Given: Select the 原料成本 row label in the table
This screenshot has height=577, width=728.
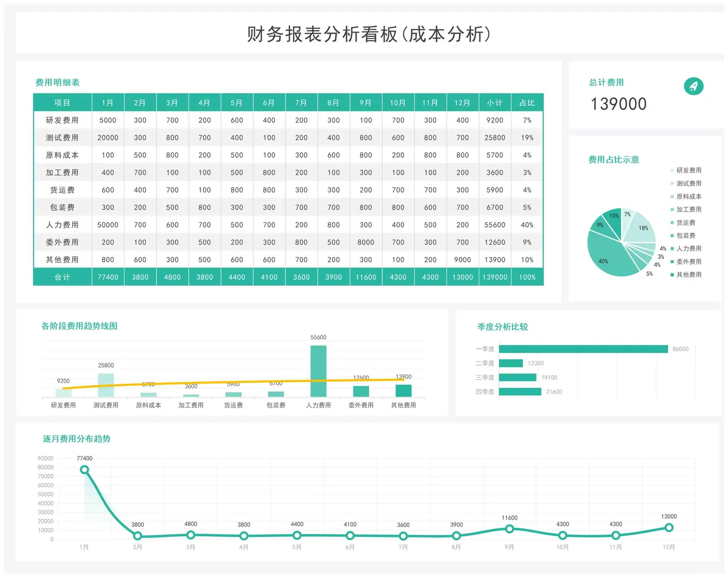Looking at the screenshot, I should pos(63,155).
